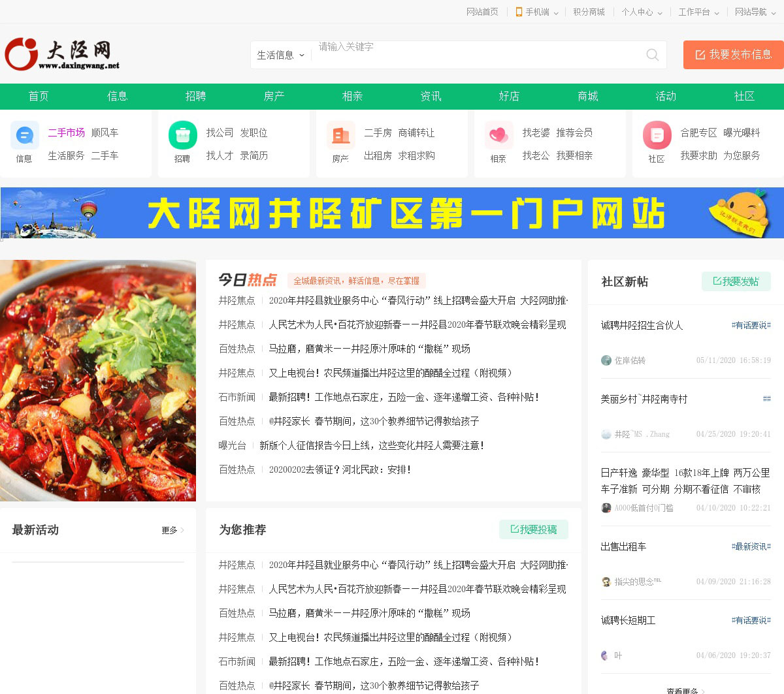Click avatar of user 叶
The width and height of the screenshot is (784, 694).
(606, 655)
